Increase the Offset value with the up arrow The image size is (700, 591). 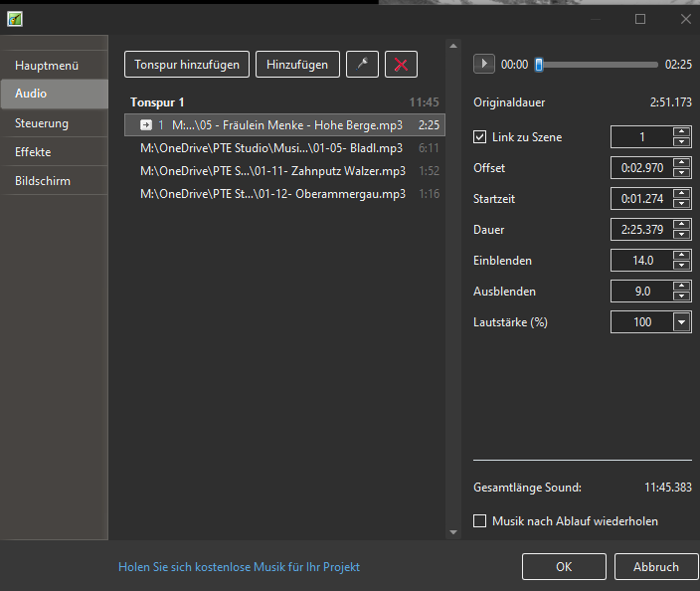click(681, 163)
